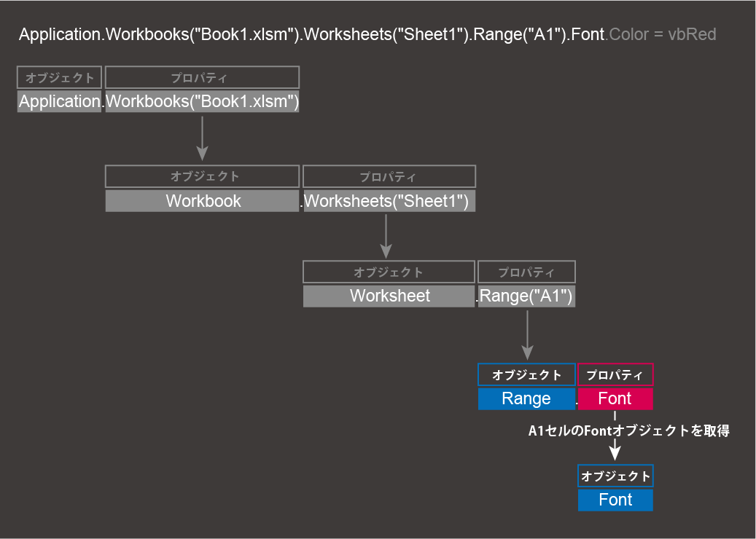Screen dimensions: 756x539
Task: Select the blue Font object box
Action: tap(615, 500)
